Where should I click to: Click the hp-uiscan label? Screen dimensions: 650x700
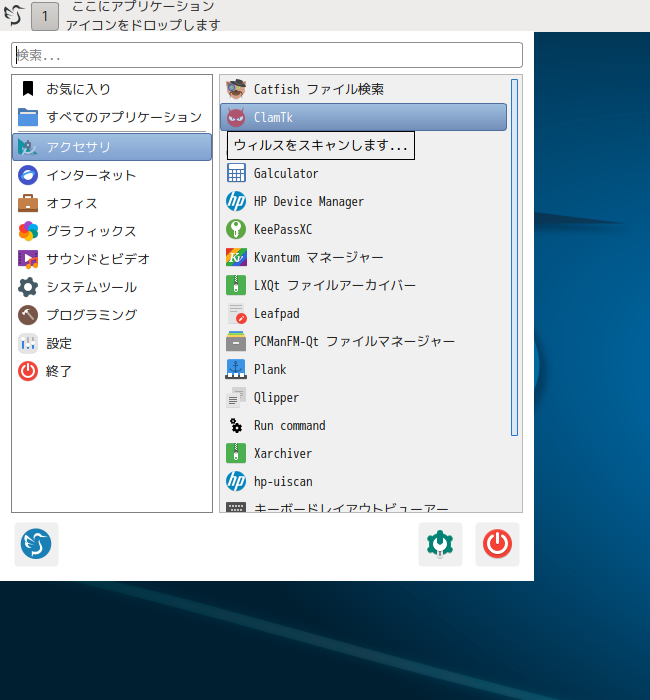(283, 482)
